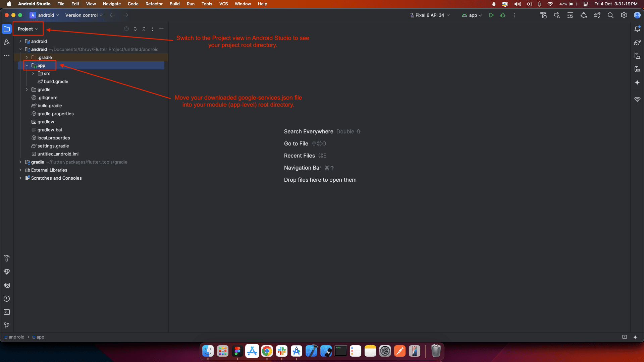Viewport: 644px width, 362px height.
Task: Collapse the app module folder
Action: click(27, 65)
